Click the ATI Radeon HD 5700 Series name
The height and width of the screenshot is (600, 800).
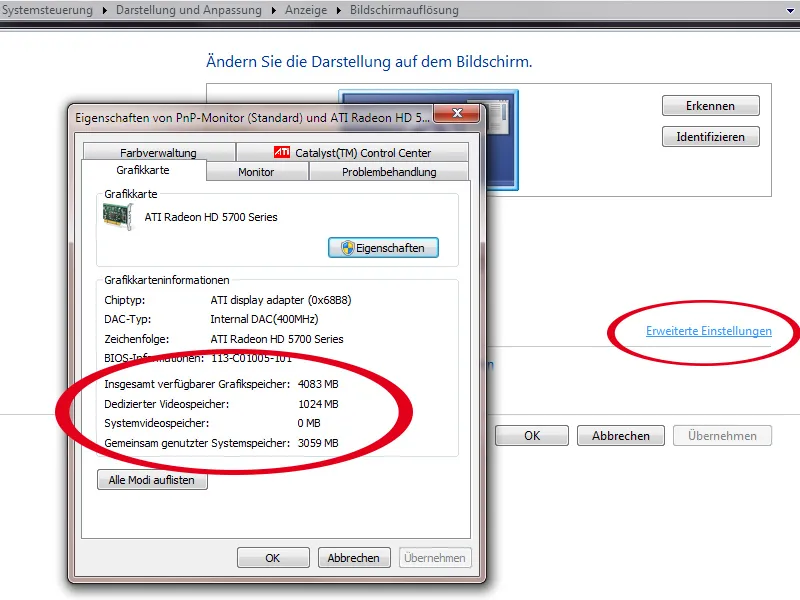211,217
